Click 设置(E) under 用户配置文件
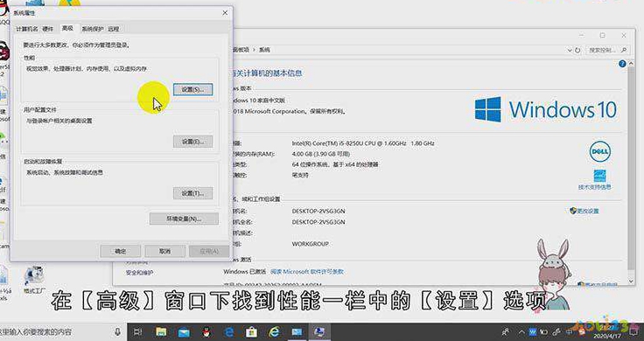Screen dimensions: 644x341 pyautogui.click(x=192, y=142)
